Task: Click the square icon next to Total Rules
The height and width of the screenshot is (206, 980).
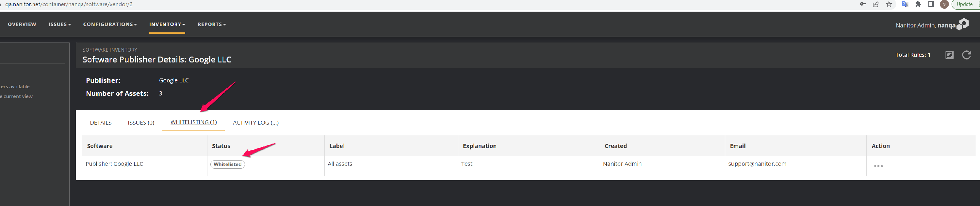Action: click(x=949, y=55)
